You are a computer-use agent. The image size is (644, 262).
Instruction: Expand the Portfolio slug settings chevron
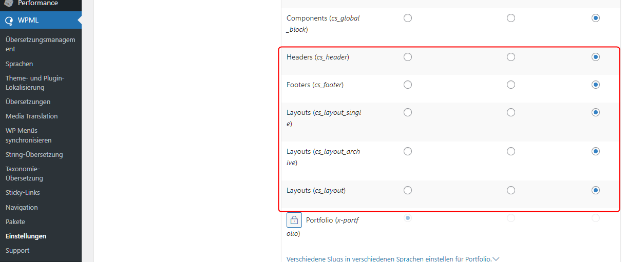496,259
